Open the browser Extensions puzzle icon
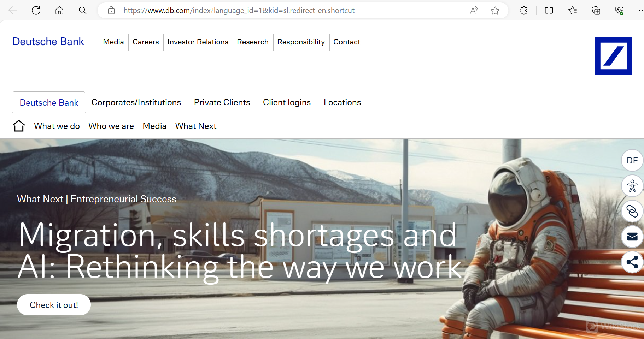Viewport: 644px width, 339px height. pyautogui.click(x=524, y=11)
